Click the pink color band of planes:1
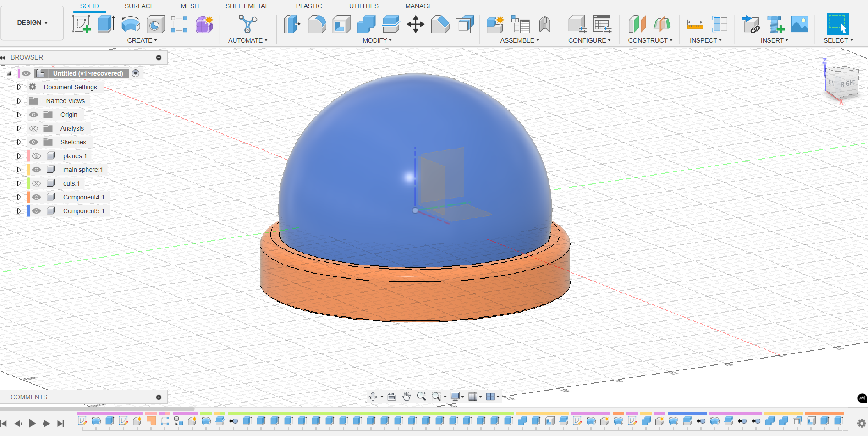 pyautogui.click(x=28, y=156)
